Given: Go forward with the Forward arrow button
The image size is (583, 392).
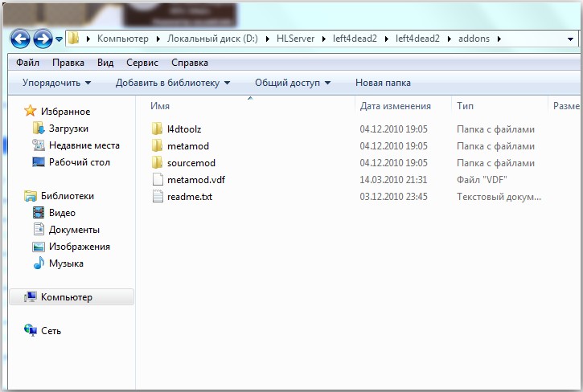Looking at the screenshot, I should [43, 39].
